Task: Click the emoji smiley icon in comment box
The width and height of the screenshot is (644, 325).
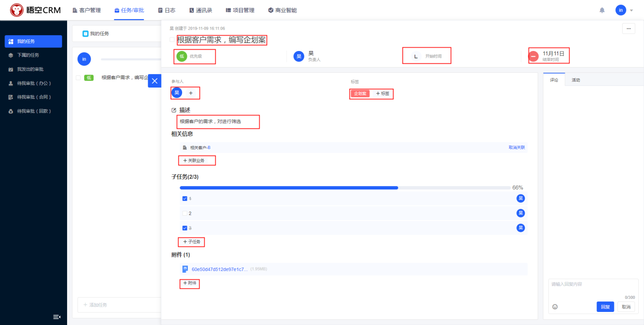Action: pyautogui.click(x=555, y=307)
